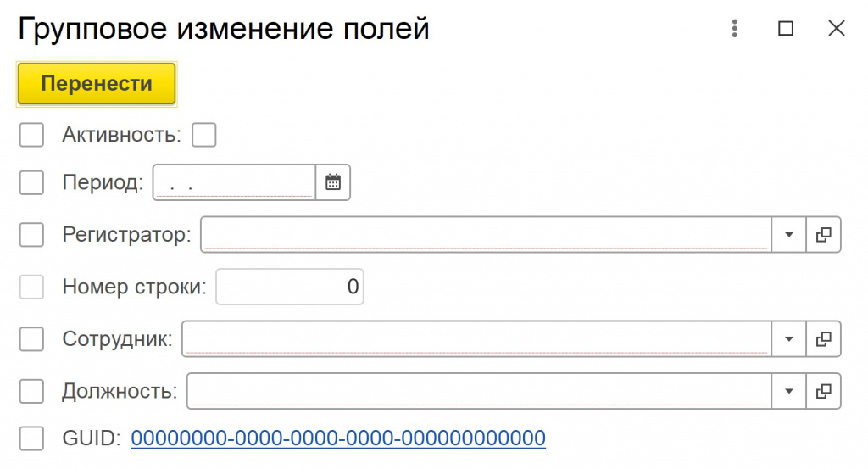
Task: Open the Сотрудник selection form icon
Action: coord(822,339)
